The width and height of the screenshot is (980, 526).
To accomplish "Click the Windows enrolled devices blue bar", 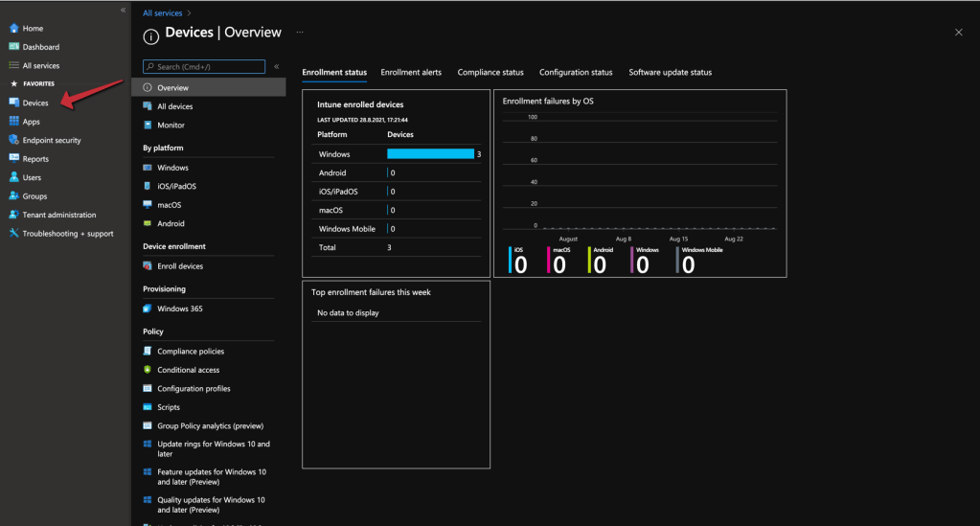I will tap(430, 154).
